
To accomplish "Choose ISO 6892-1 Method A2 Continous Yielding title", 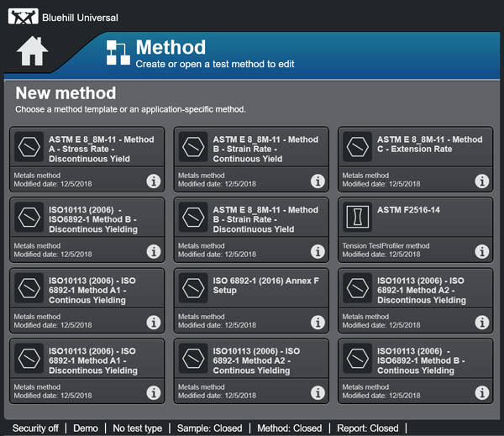I will pyautogui.click(x=256, y=360).
